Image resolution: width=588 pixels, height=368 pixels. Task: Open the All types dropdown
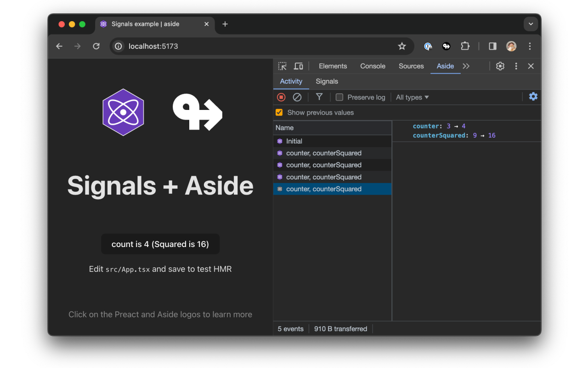[x=413, y=97]
